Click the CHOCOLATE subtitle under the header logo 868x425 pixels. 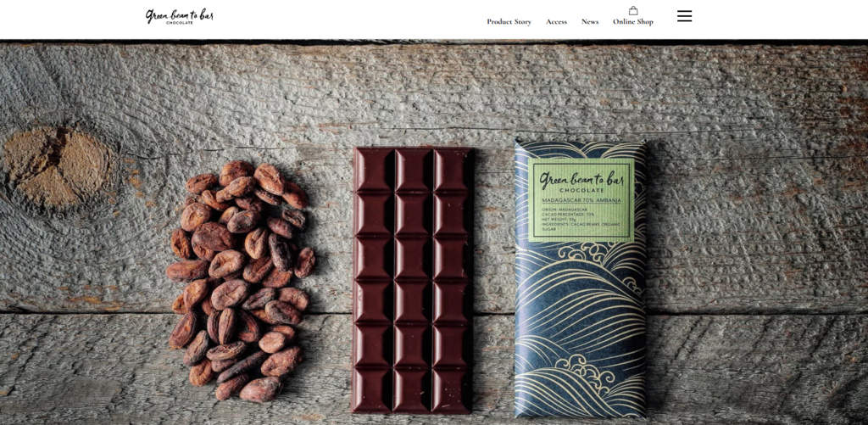[x=180, y=23]
